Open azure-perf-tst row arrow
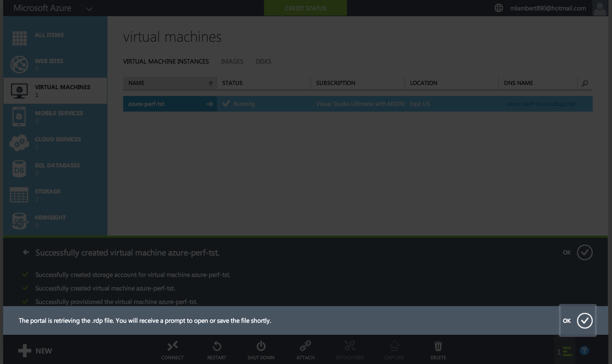The height and width of the screenshot is (364, 612). [209, 104]
